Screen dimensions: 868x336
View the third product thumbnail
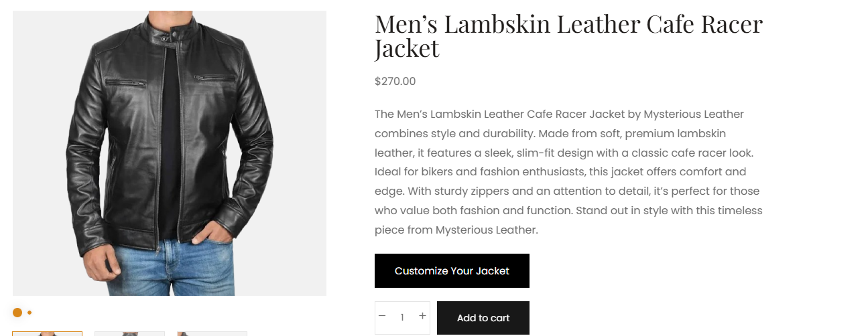[x=212, y=333]
